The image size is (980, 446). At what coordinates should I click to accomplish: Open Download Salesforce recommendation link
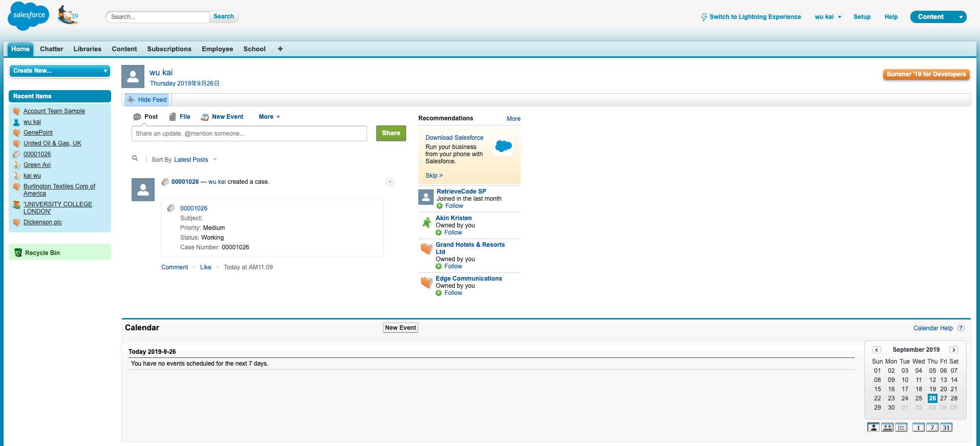tap(454, 138)
